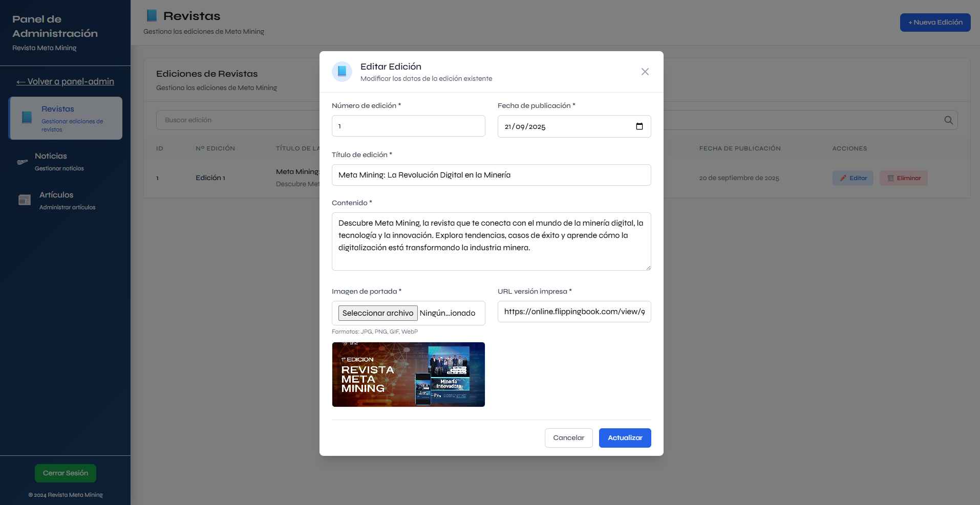Click the ACCIONES column header

849,148
